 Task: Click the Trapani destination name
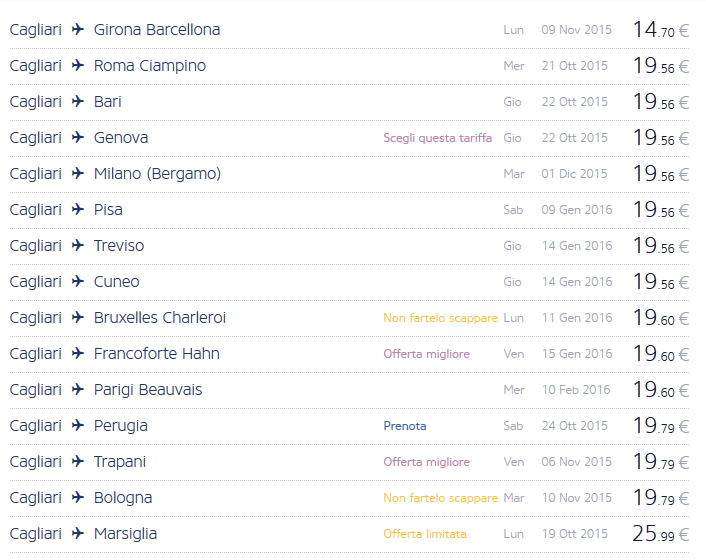[x=120, y=462]
